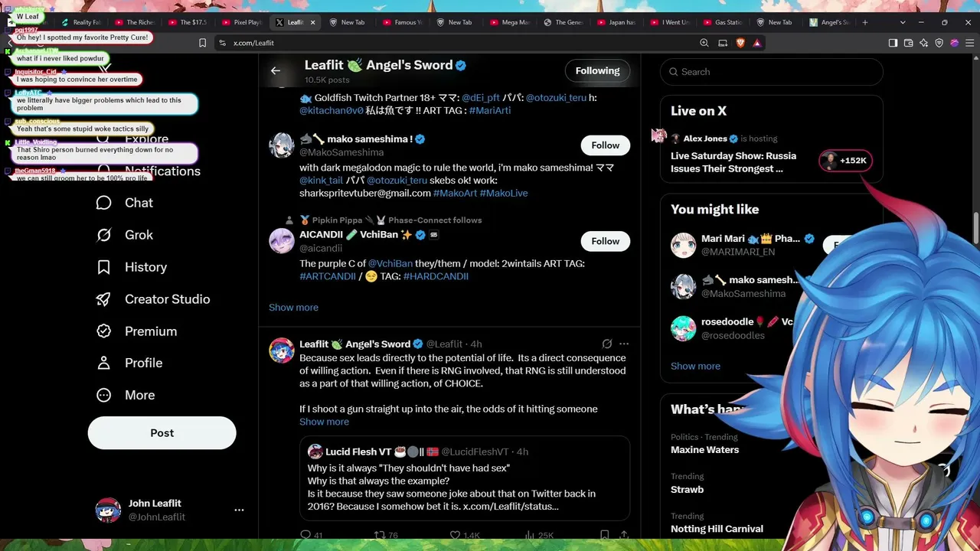
Task: Switch to the Japan has tab
Action: pyautogui.click(x=616, y=22)
